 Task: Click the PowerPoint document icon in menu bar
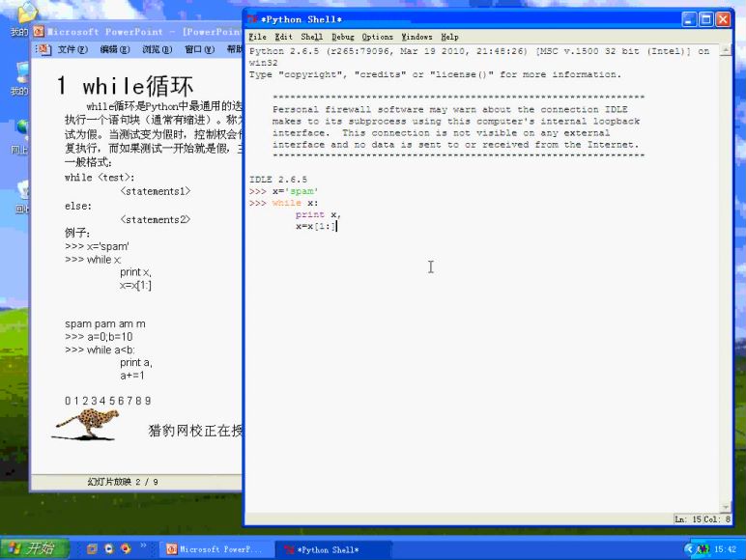coord(44,49)
